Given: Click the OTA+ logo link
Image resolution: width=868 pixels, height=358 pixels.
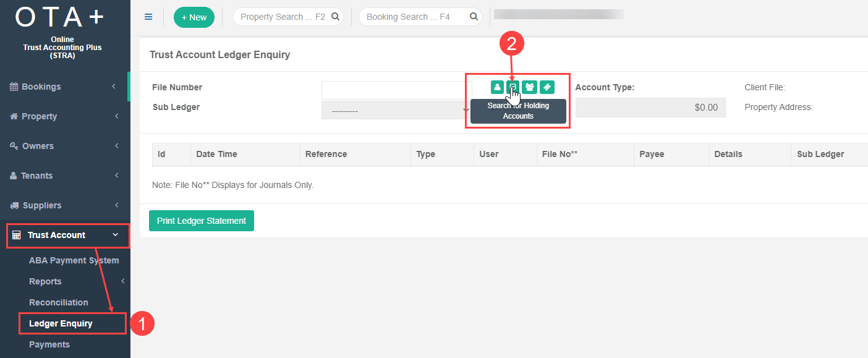Looking at the screenshot, I should pyautogui.click(x=60, y=18).
